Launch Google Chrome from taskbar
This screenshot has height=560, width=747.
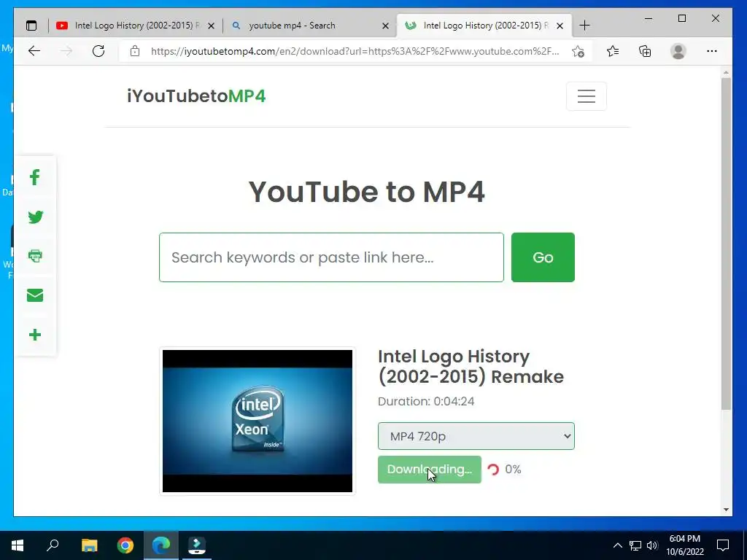tap(125, 545)
